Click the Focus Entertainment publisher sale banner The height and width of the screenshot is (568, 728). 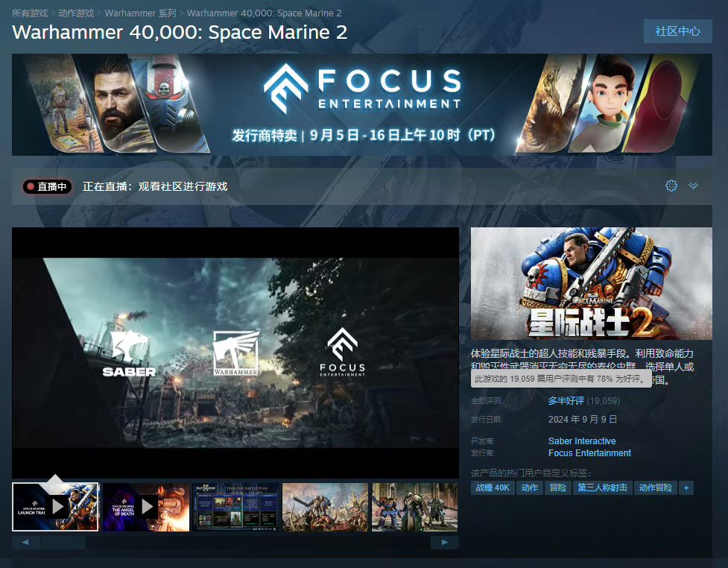coord(361,104)
